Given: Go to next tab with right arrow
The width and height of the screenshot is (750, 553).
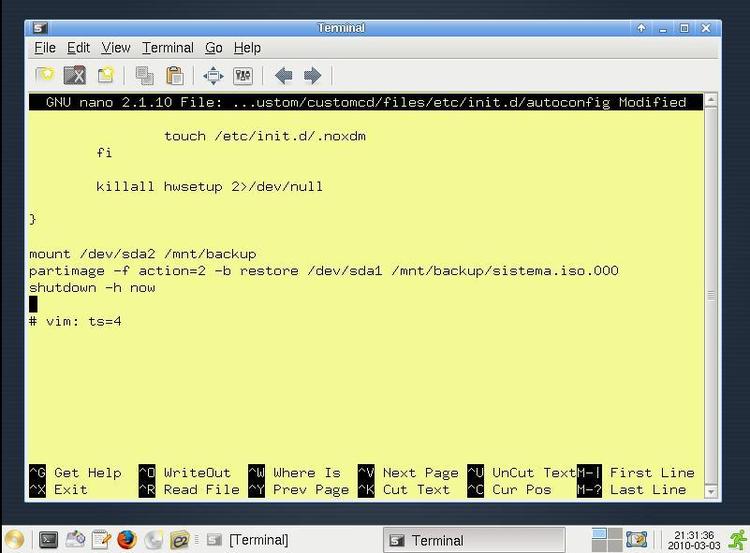Looking at the screenshot, I should 313,76.
